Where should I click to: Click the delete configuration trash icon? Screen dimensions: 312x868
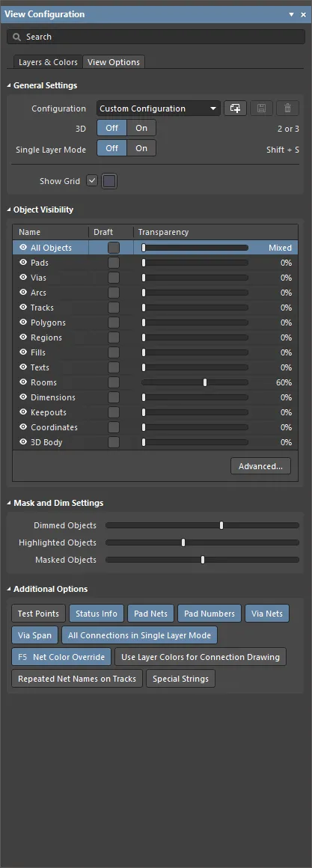[x=287, y=109]
